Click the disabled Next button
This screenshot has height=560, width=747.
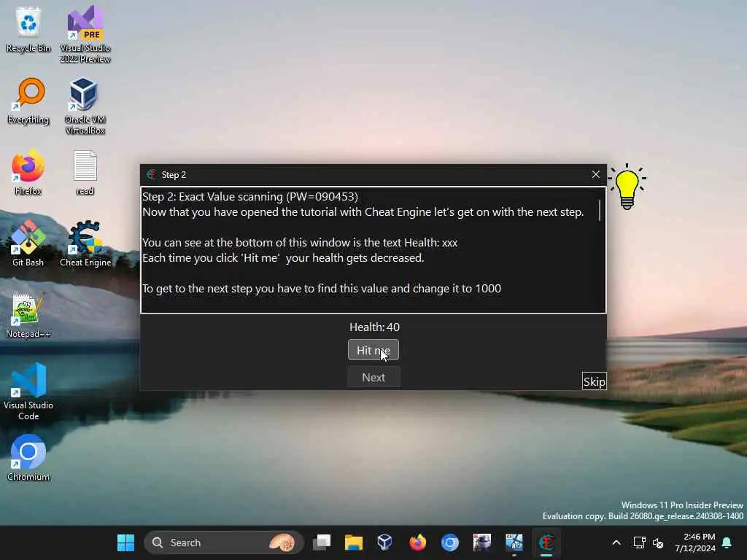click(373, 377)
